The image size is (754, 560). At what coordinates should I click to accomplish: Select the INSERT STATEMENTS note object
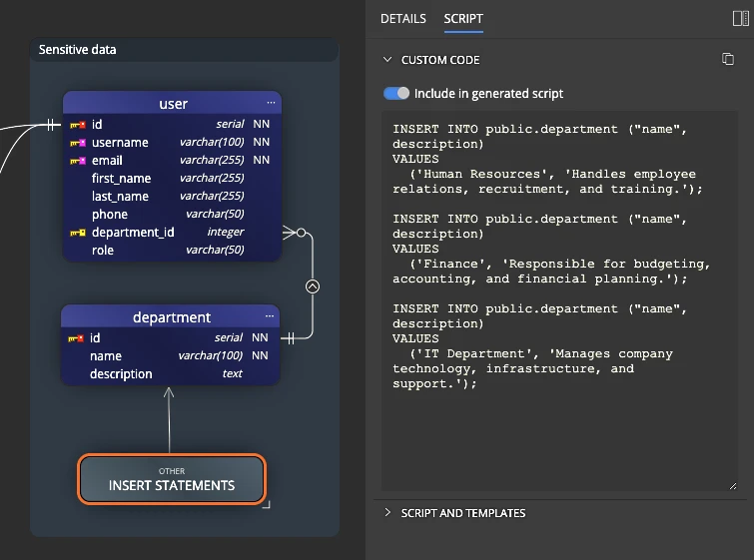(x=172, y=479)
